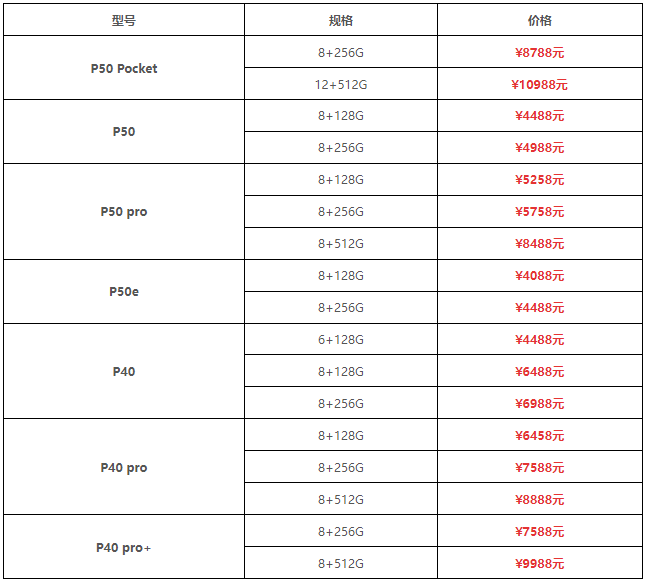
Task: Click the 价格 column header
Action: [x=539, y=20]
